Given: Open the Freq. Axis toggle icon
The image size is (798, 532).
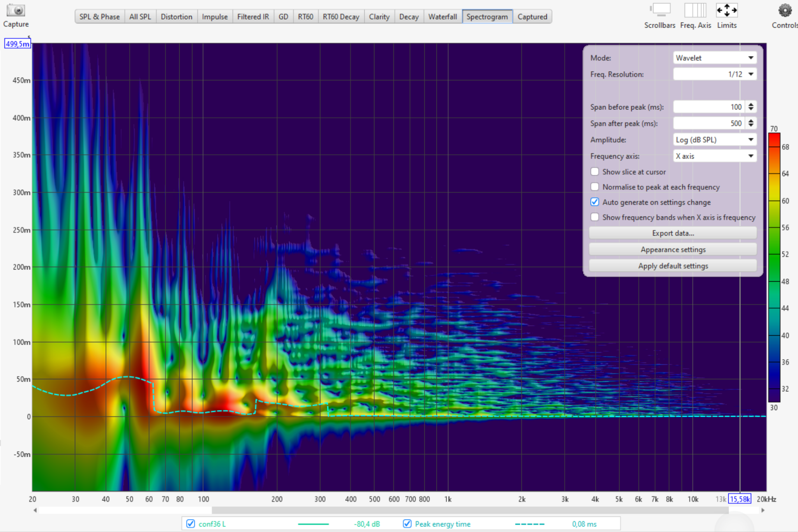Looking at the screenshot, I should 696,10.
